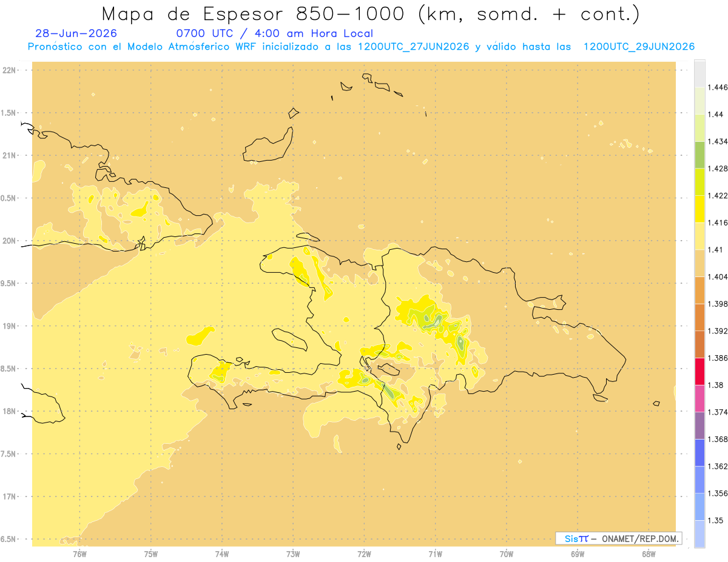Click the '21N' latitude label
The height and width of the screenshot is (562, 728).
pos(10,155)
